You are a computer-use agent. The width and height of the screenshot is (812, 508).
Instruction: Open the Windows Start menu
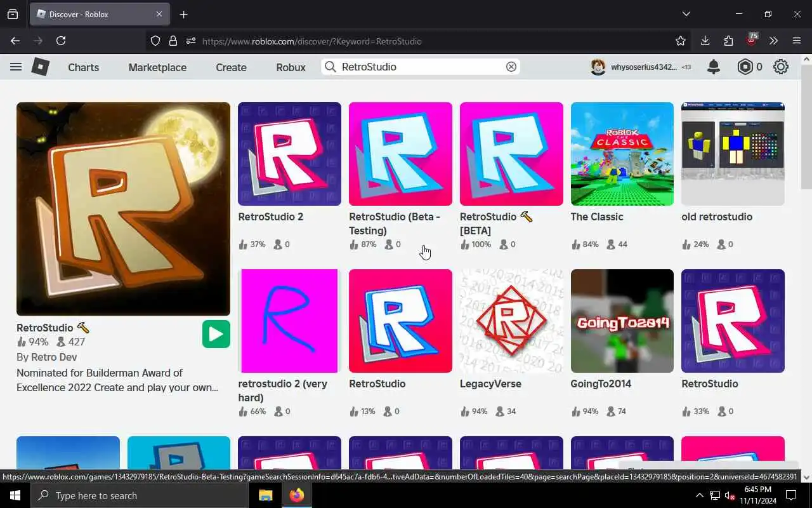15,495
